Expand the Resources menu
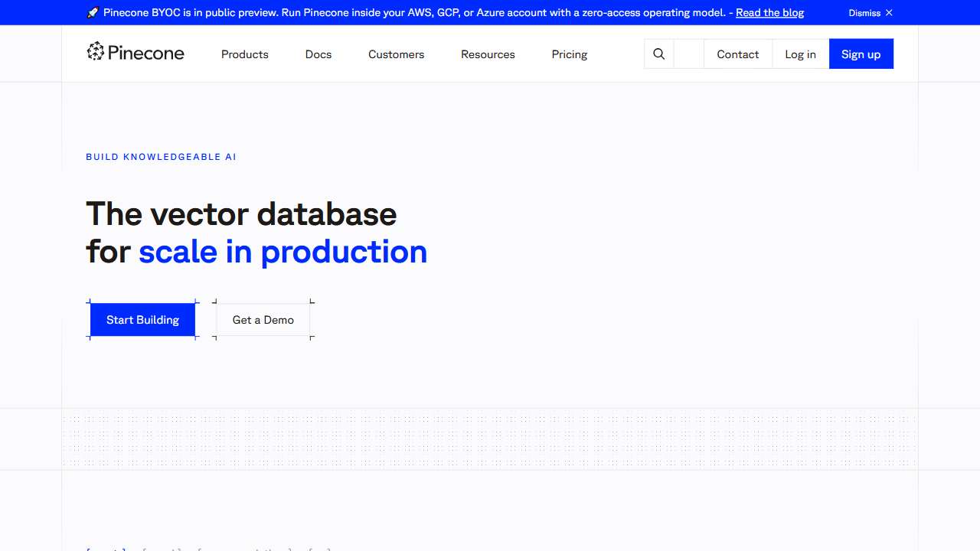980x551 pixels. (488, 54)
